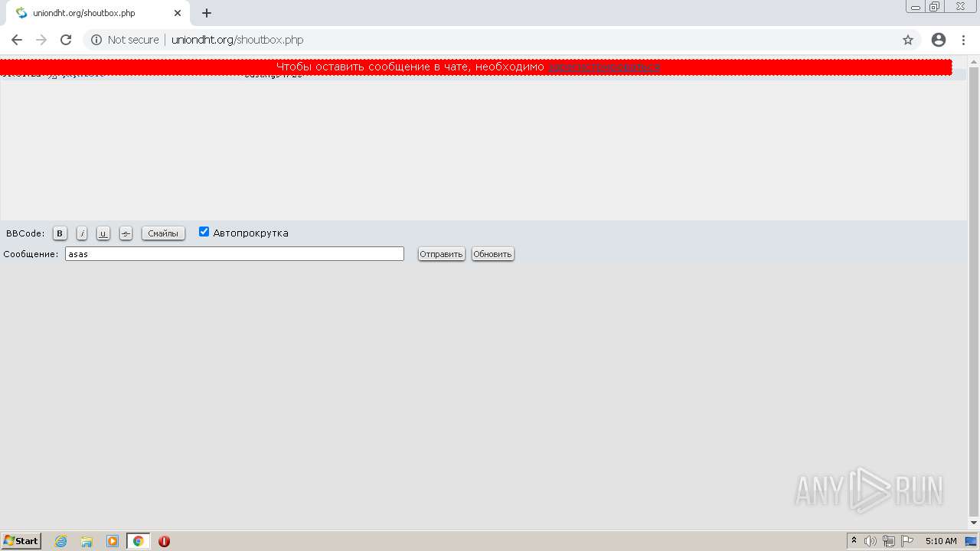Open the Windows Start menu
Image resolution: width=980 pixels, height=551 pixels.
coord(21,541)
